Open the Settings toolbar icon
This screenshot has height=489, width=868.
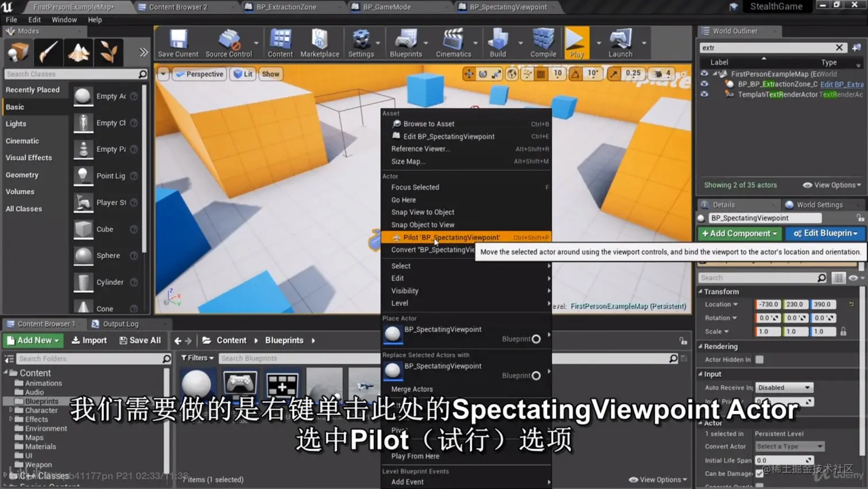click(x=361, y=43)
